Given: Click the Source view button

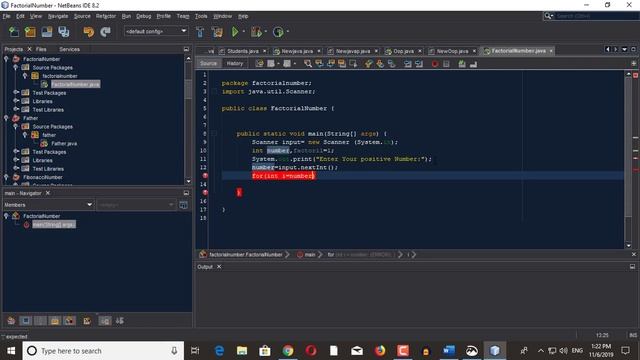Looking at the screenshot, I should [x=209, y=63].
